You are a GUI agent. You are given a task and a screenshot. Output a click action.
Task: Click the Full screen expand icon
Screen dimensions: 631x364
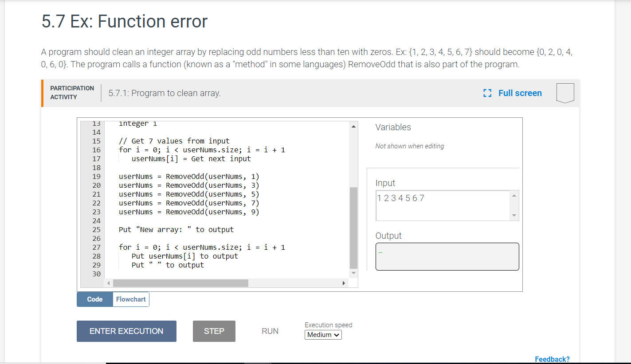(487, 93)
